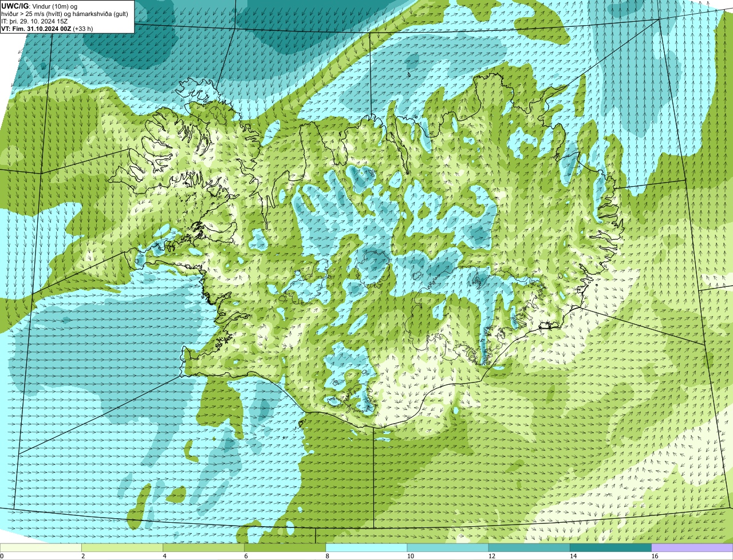The image size is (733, 560).
Task: Click the 0–2 m/s pale yellow legend swatch
Action: [x=41, y=547]
